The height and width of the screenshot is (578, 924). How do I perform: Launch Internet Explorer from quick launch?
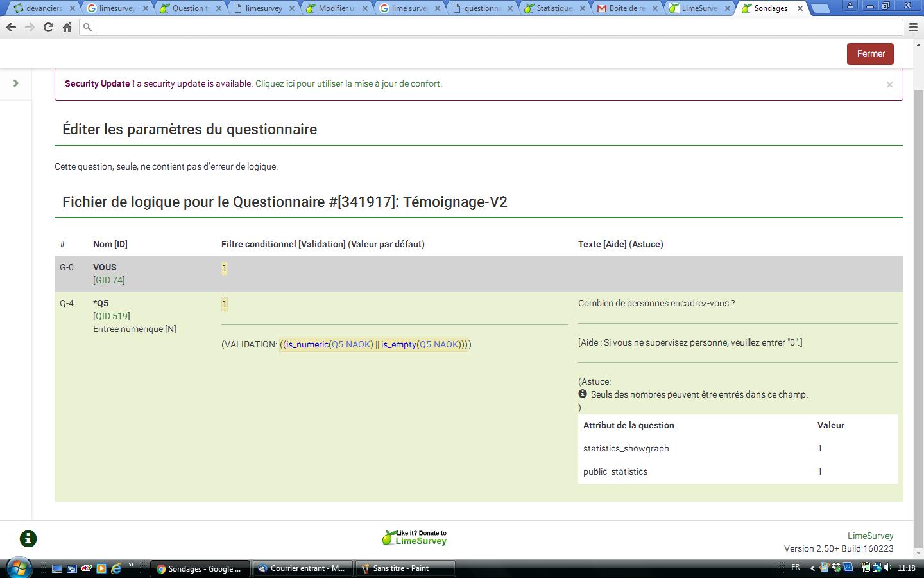[x=116, y=568]
